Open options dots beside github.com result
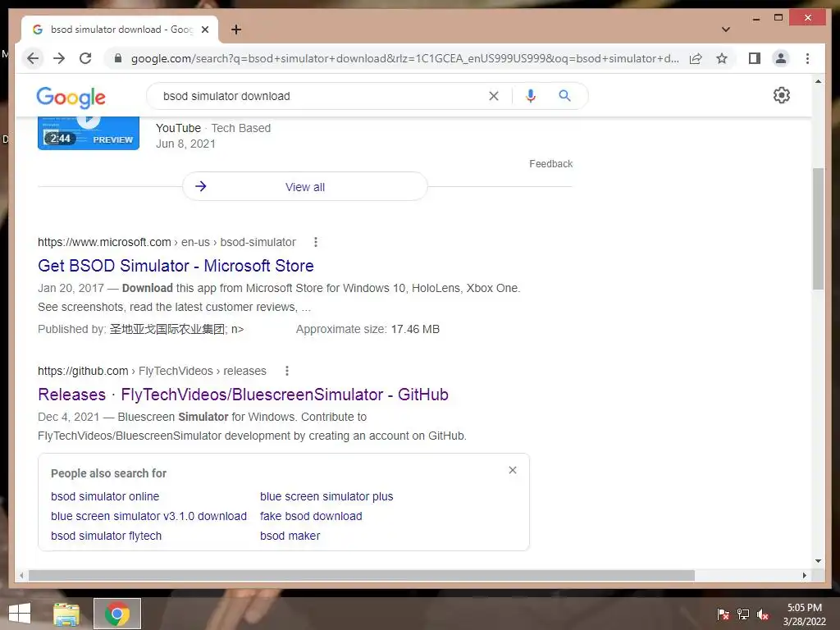The height and width of the screenshot is (630, 840). [287, 371]
